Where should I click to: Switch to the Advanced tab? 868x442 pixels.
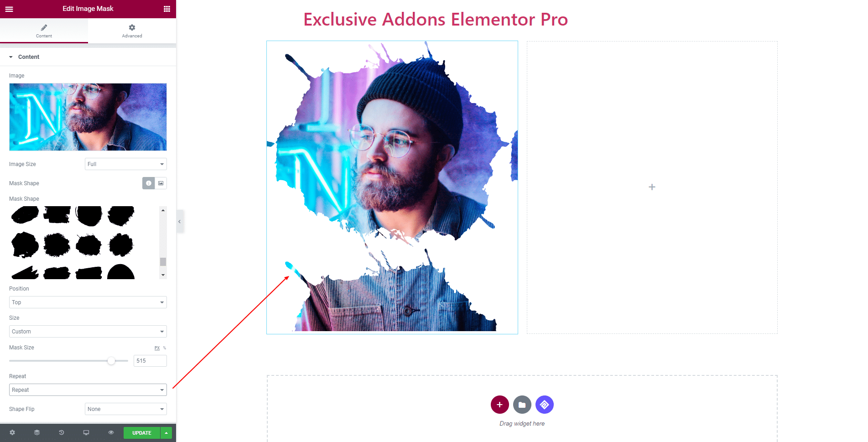(132, 31)
